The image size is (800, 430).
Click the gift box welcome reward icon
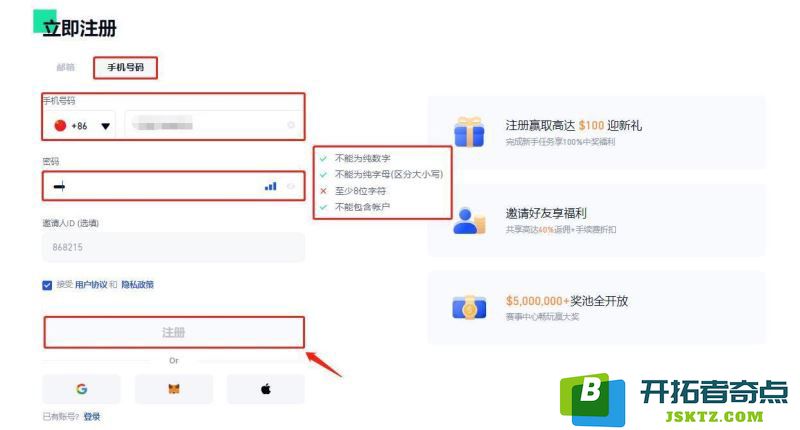pyautogui.click(x=469, y=132)
